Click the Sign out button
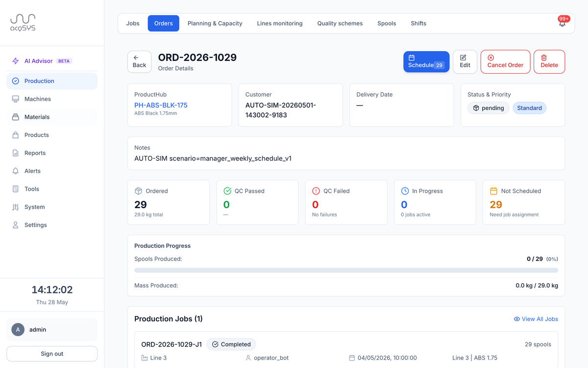This screenshot has height=368, width=588. click(x=52, y=354)
